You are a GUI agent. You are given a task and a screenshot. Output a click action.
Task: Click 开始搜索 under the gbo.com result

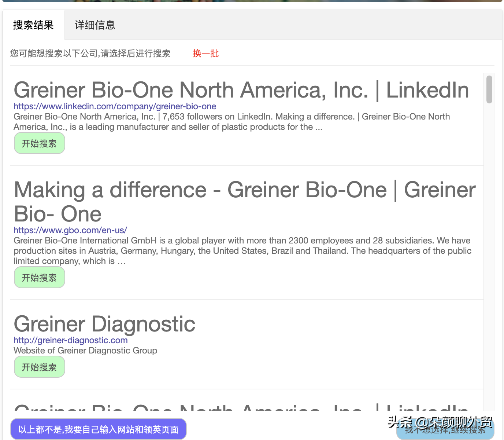[x=39, y=278]
